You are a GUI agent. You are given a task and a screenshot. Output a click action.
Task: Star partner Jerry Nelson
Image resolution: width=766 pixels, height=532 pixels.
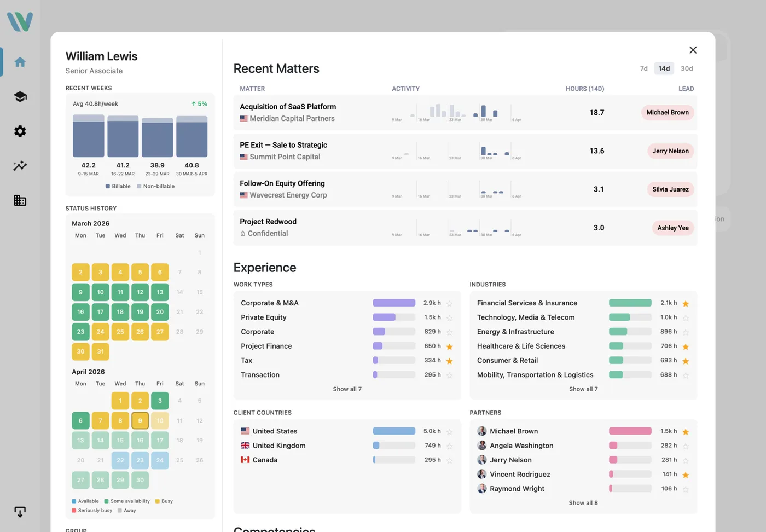pyautogui.click(x=686, y=460)
